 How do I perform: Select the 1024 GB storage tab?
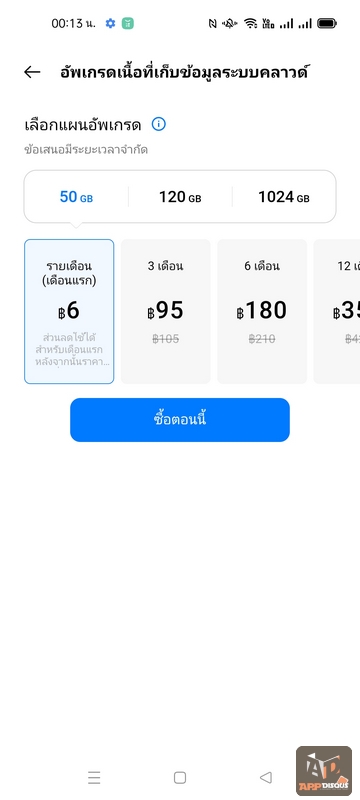point(284,197)
